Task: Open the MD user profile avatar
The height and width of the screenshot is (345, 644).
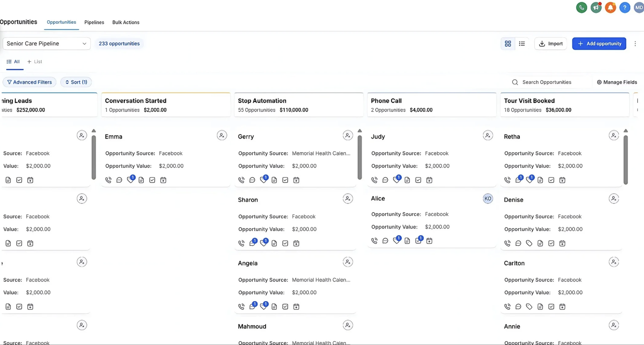Action: (x=639, y=8)
